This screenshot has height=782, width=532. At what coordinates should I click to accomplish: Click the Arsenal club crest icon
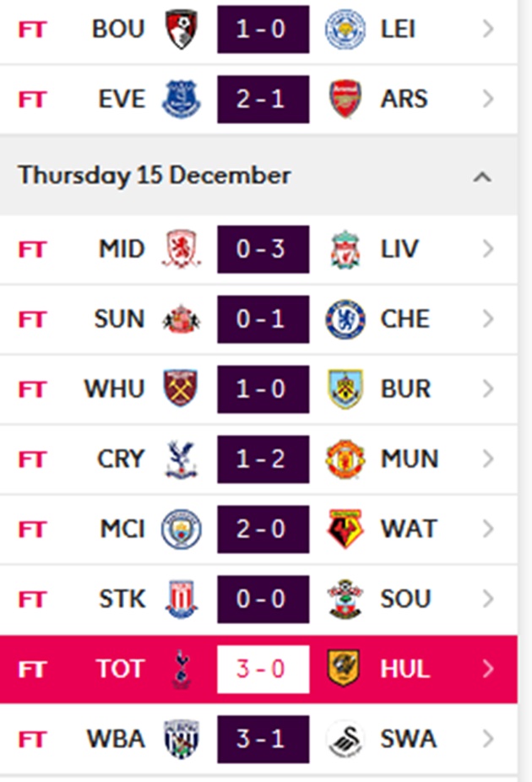pyautogui.click(x=345, y=99)
